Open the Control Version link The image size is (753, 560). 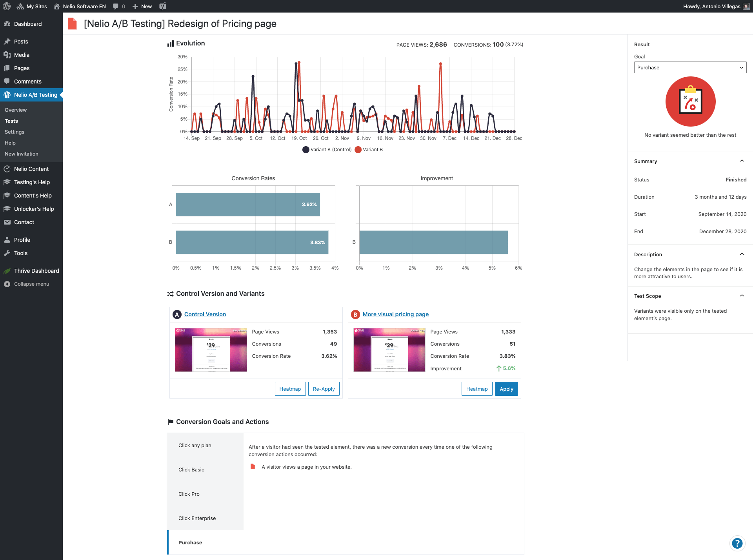(205, 314)
